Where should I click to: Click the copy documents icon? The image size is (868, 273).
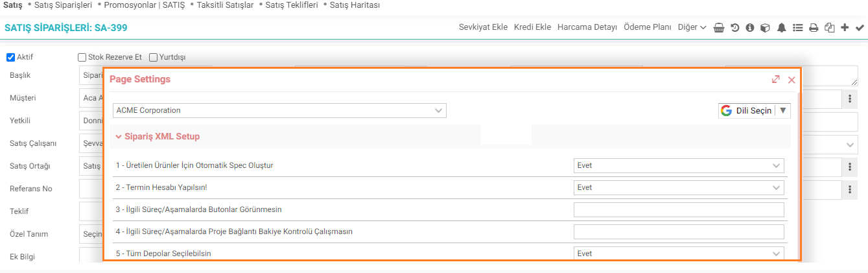829,28
